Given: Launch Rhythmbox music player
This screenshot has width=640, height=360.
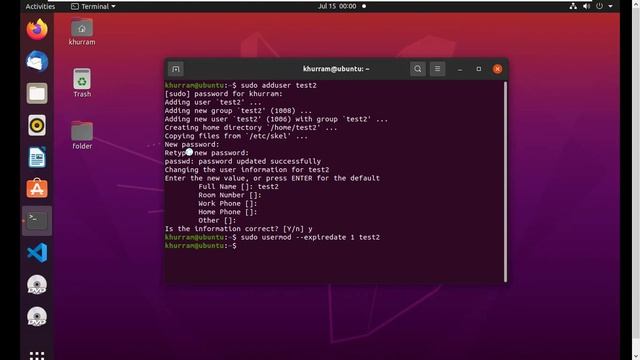Looking at the screenshot, I should pyautogui.click(x=37, y=125).
